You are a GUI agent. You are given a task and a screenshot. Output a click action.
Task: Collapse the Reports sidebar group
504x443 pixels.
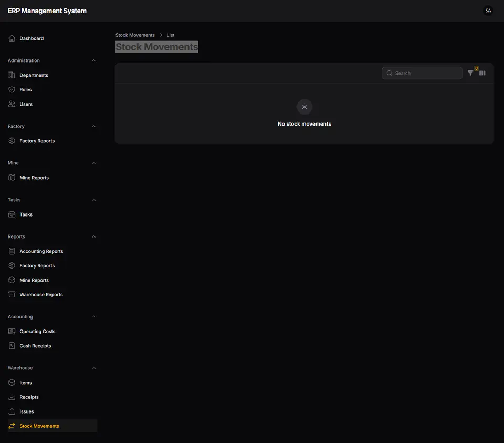94,236
